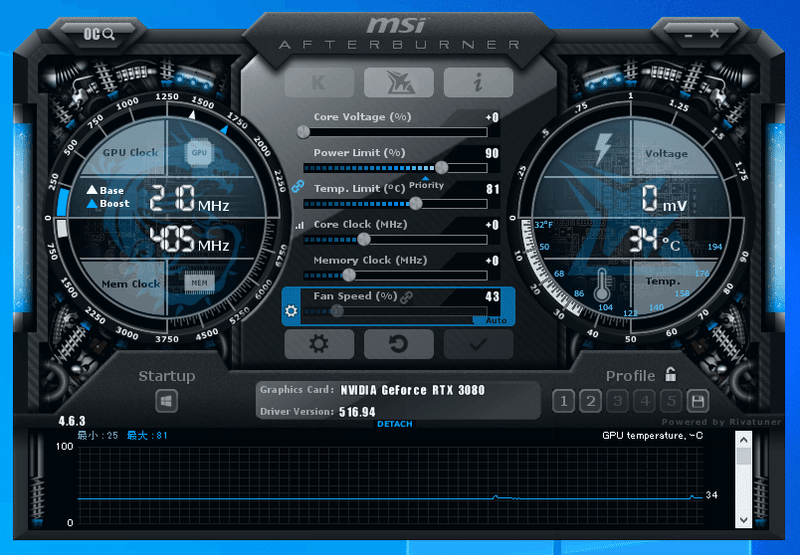Click the graphics card name NVIDIA GeForce RTX 3080
The image size is (800, 555).
point(412,390)
